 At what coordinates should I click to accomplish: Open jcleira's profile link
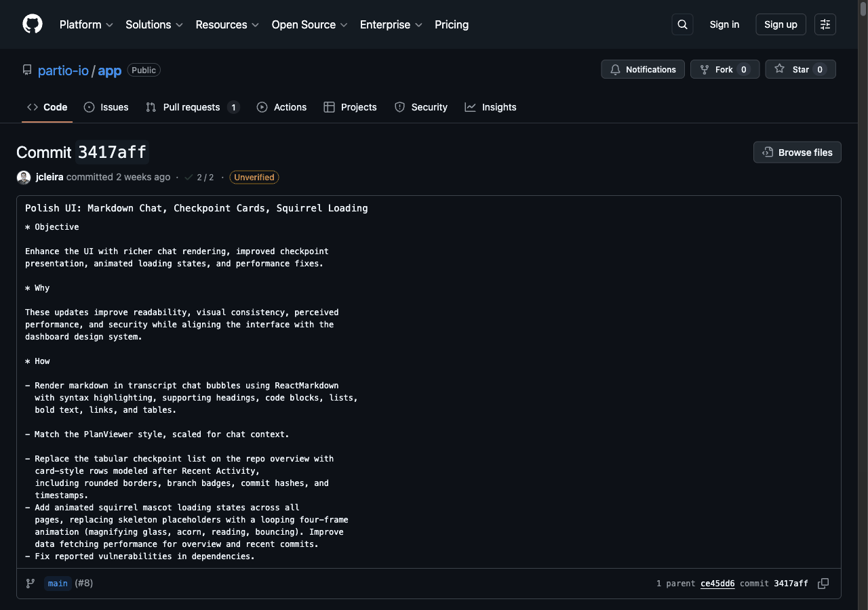[x=50, y=177]
